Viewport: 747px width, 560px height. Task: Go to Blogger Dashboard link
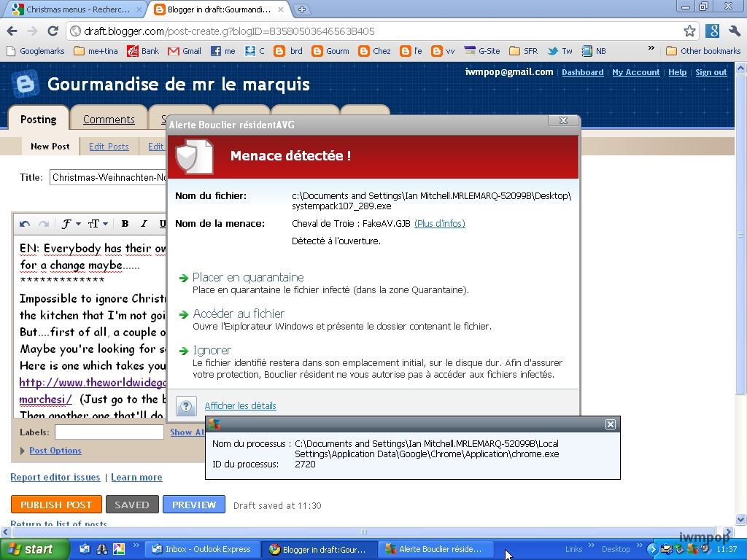[x=583, y=72]
